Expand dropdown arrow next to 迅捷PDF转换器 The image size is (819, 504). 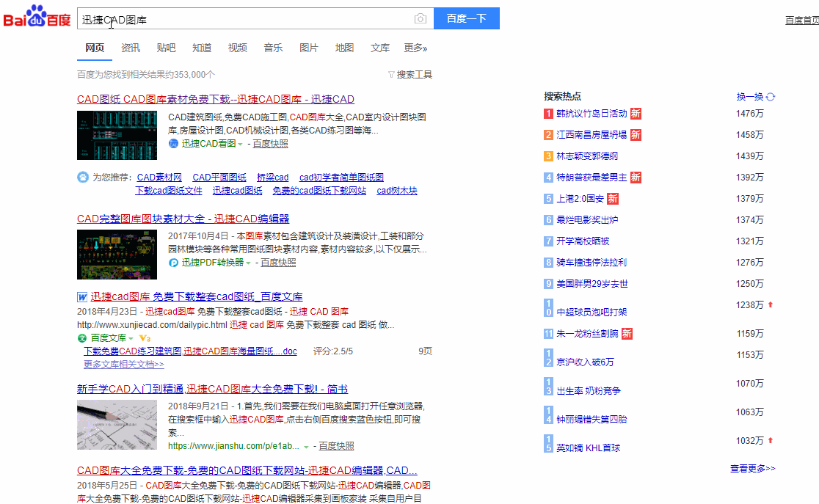coord(249,263)
